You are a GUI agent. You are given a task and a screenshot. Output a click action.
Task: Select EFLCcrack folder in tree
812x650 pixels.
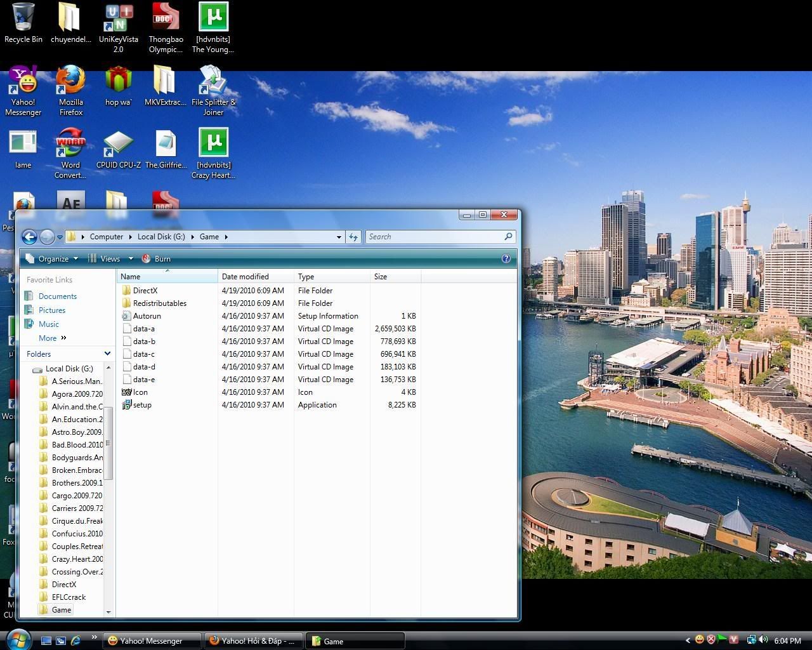point(69,597)
